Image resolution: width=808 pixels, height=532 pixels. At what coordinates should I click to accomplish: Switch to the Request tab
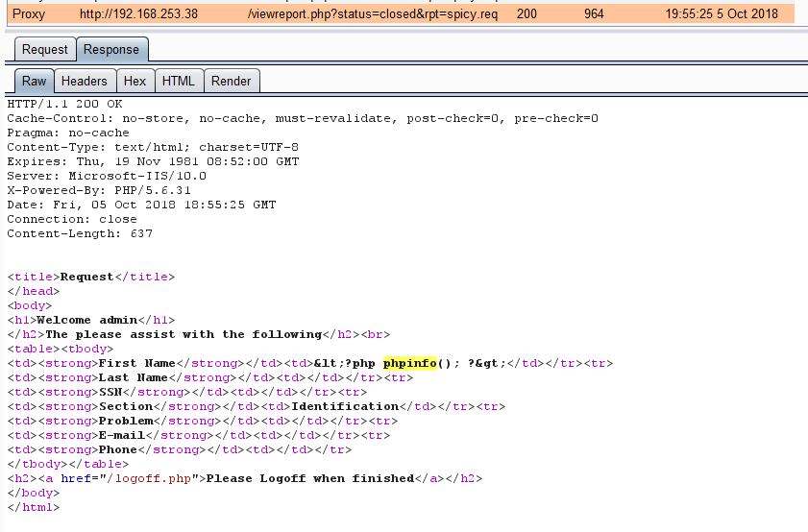tap(45, 50)
